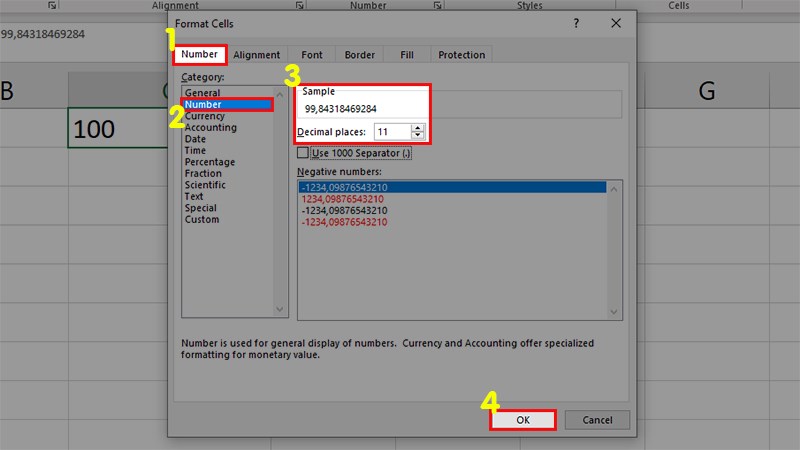Go to the Border tab

359,55
